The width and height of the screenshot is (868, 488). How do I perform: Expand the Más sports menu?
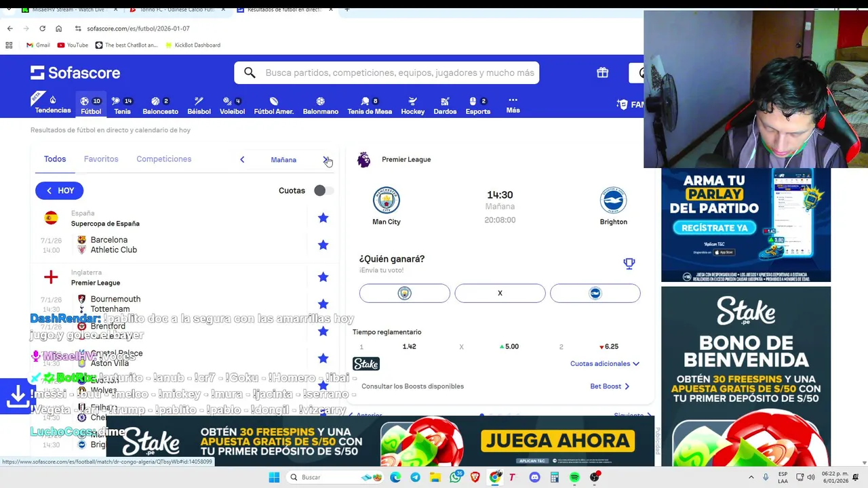pyautogui.click(x=513, y=104)
